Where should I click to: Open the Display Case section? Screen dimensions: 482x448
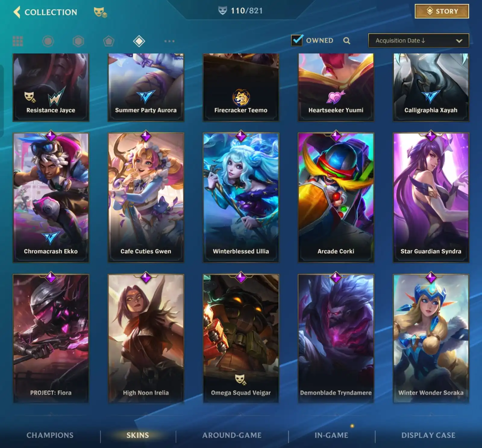428,435
